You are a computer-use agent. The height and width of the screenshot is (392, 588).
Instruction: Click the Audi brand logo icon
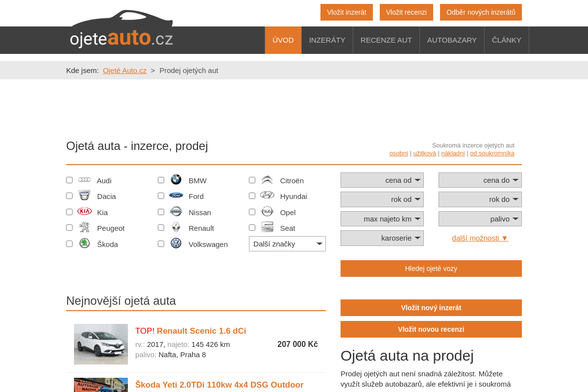[x=84, y=180]
